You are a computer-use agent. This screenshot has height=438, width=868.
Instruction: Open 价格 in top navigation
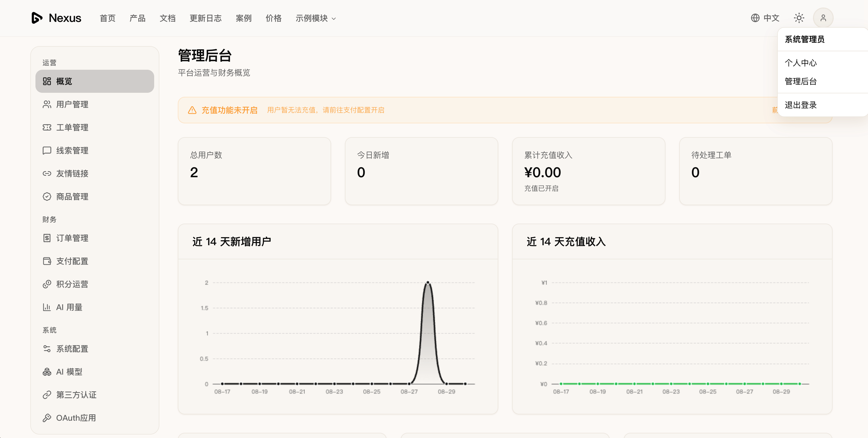pos(273,18)
